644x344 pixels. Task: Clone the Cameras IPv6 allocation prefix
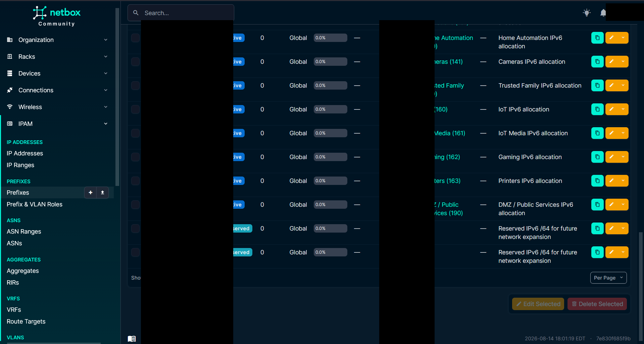tap(597, 62)
